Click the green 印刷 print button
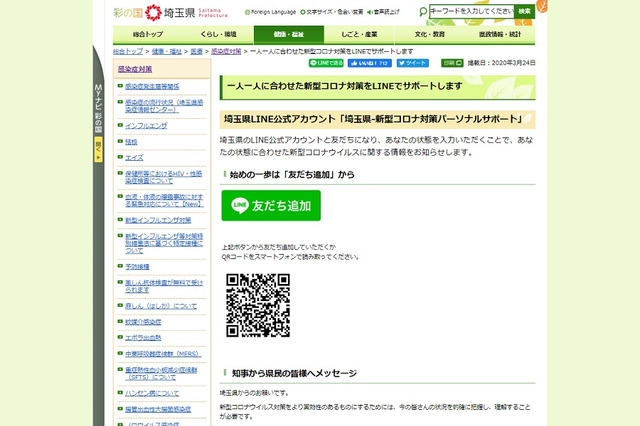Screen dimensions: 640x426 452,63
